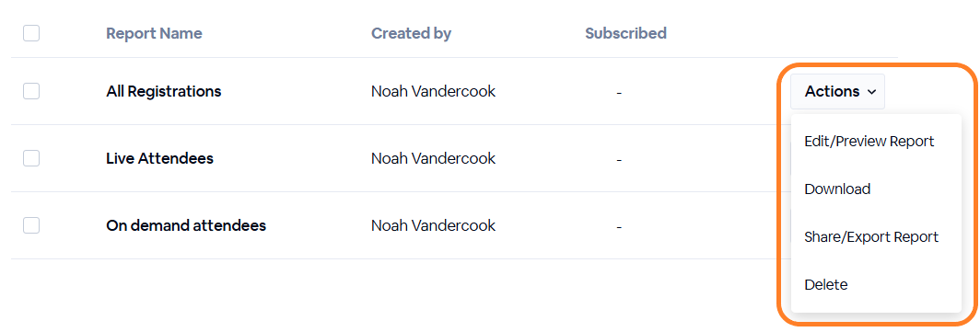Viewport: 980px width, 332px height.
Task: Open the Live Attendees report
Action: (x=160, y=158)
